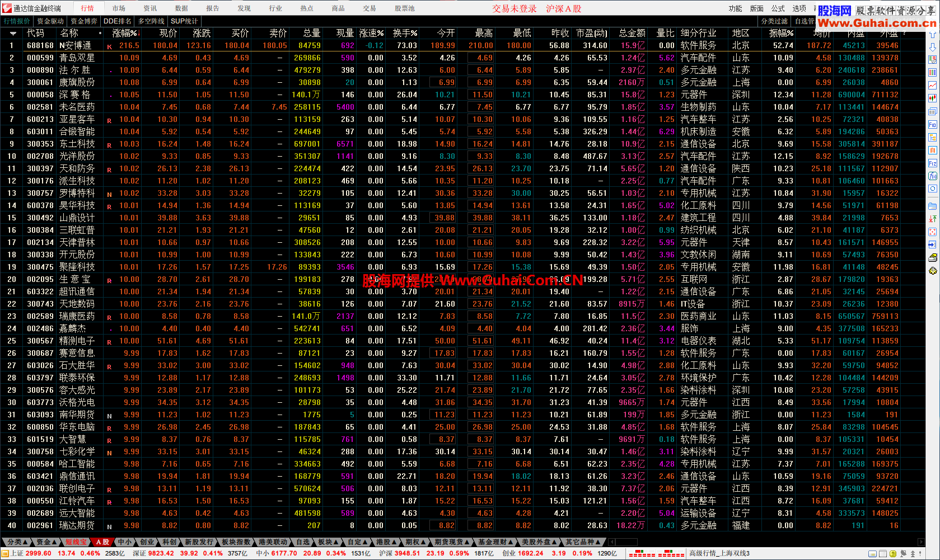The width and height of the screenshot is (940, 560).
Task: Select the 新股发行 bottom tab
Action: coord(199,542)
